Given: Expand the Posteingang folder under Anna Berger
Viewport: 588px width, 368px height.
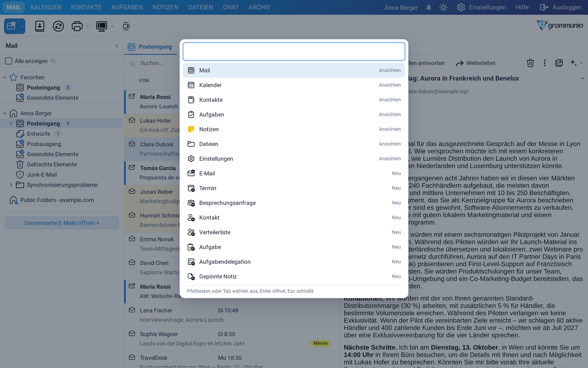Looking at the screenshot, I should tap(11, 123).
